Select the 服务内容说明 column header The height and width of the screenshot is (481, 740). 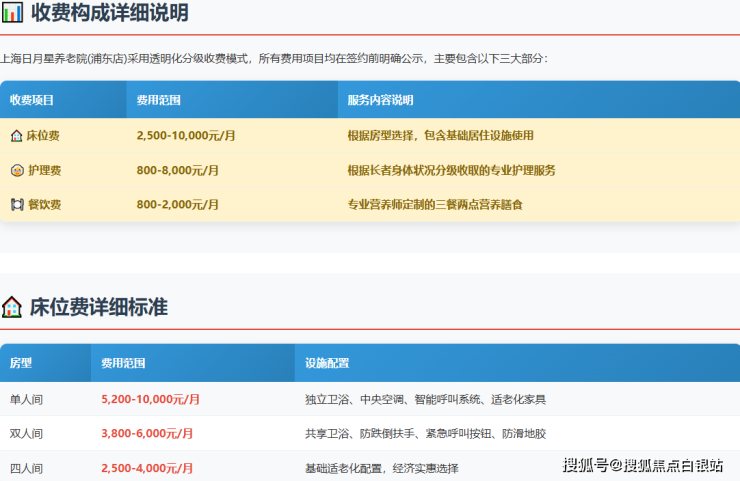pos(380,100)
